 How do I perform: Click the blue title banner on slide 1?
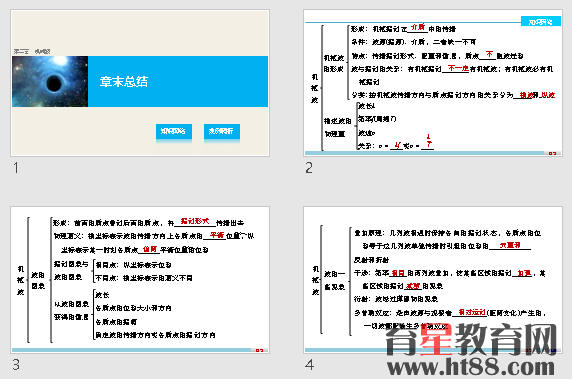pos(178,81)
